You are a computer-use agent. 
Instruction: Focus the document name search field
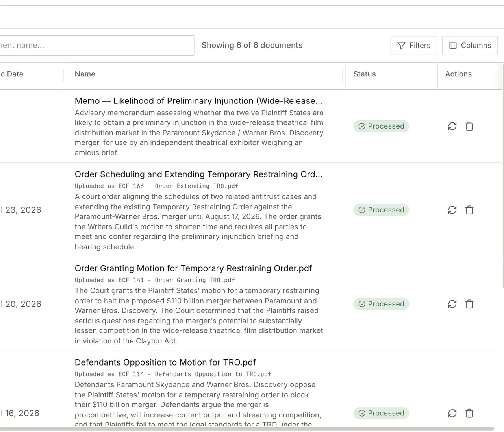[x=96, y=45]
